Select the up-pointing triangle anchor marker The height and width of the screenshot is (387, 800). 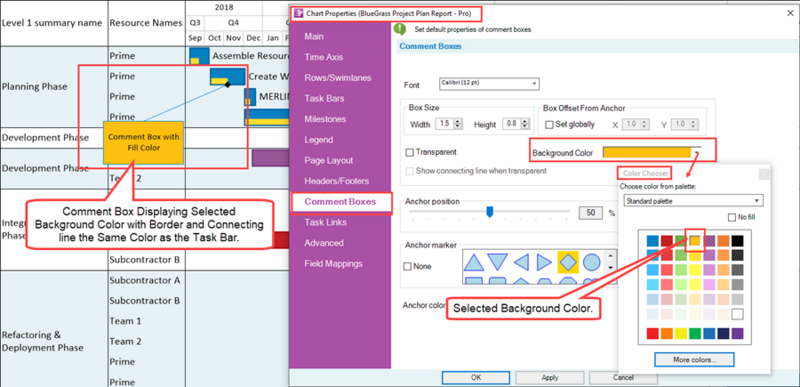coord(473,262)
